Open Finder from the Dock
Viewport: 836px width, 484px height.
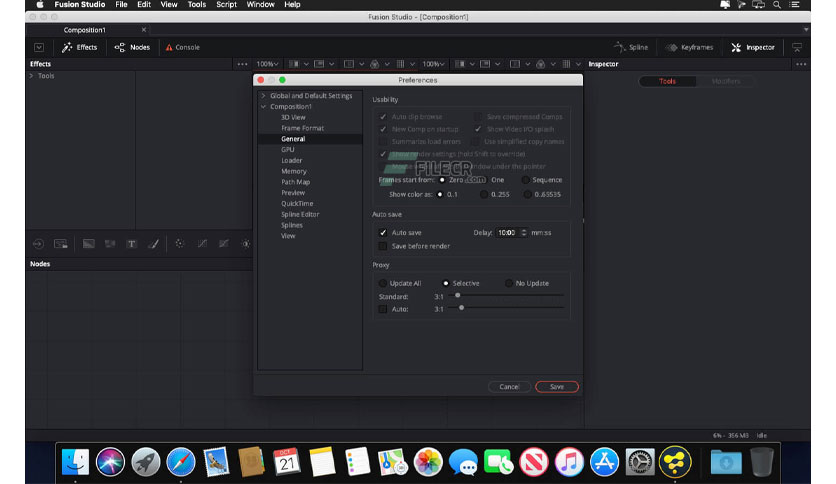(x=75, y=462)
